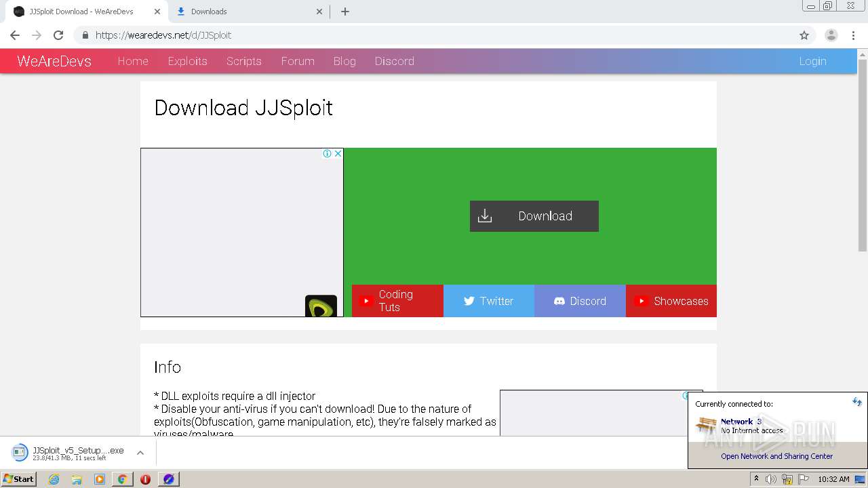Open the Twitter button

coord(489,301)
